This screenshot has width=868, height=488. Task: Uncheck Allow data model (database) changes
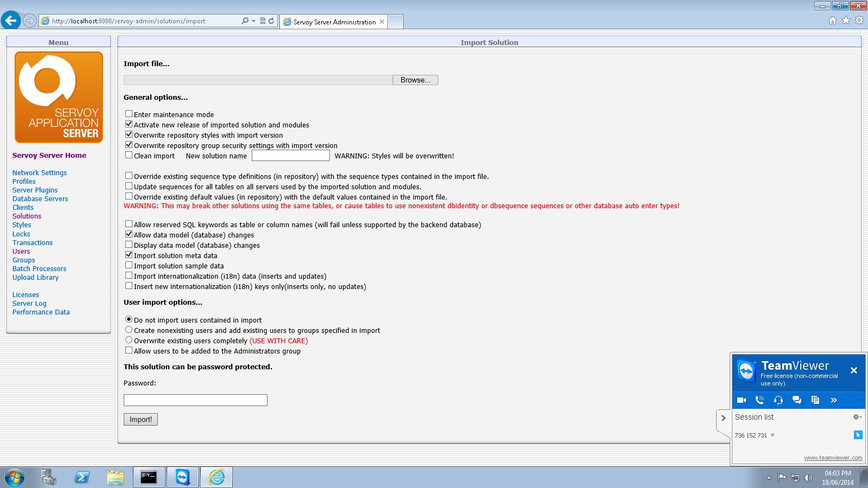point(129,234)
